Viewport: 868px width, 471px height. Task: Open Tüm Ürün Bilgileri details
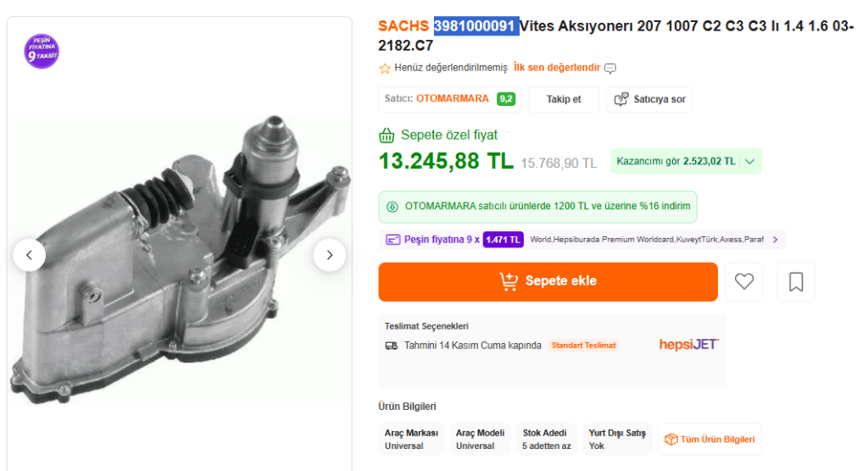pos(709,439)
